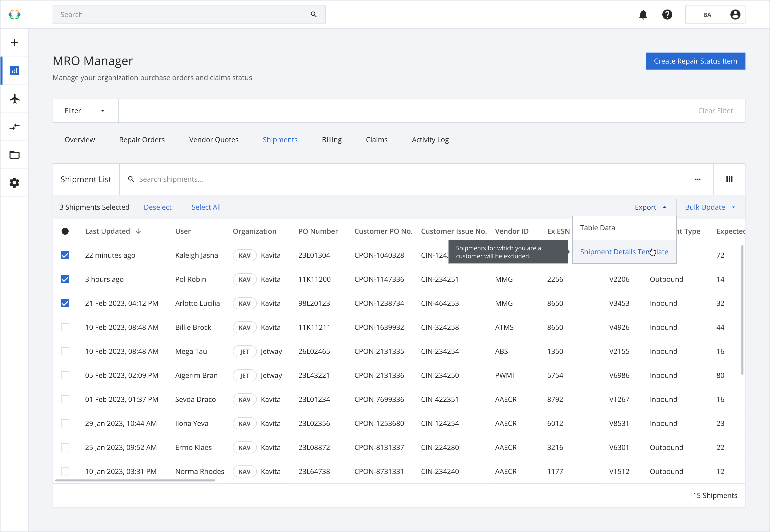The image size is (770, 532).
Task: Switch to the Billing tab
Action: click(x=332, y=140)
